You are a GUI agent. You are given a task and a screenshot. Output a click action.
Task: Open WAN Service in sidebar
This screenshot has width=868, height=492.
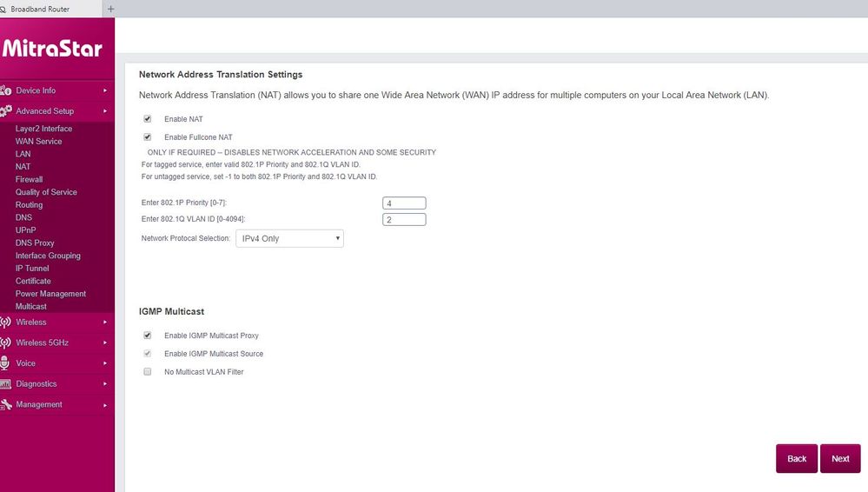coord(38,142)
